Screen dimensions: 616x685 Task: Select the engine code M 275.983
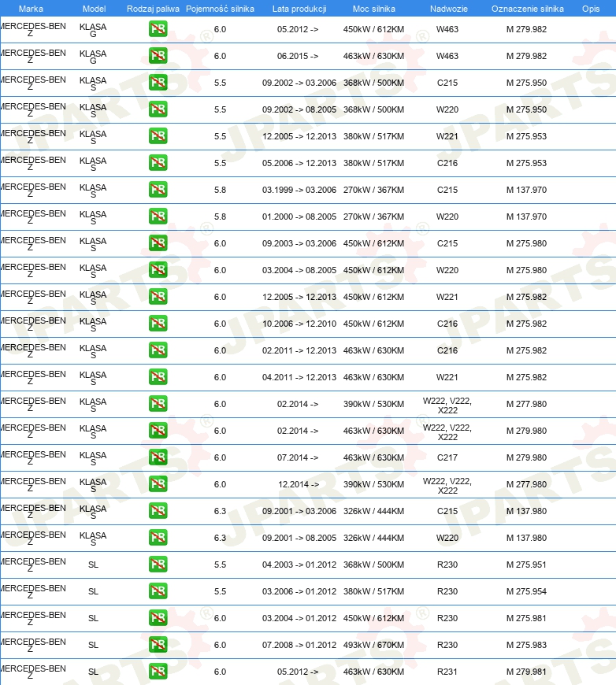click(526, 644)
